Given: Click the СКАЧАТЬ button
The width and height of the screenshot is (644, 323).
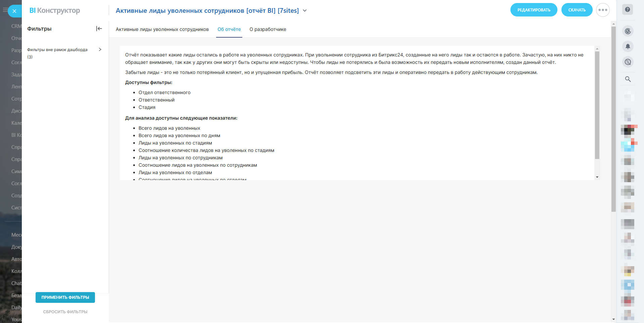Looking at the screenshot, I should pyautogui.click(x=577, y=10).
